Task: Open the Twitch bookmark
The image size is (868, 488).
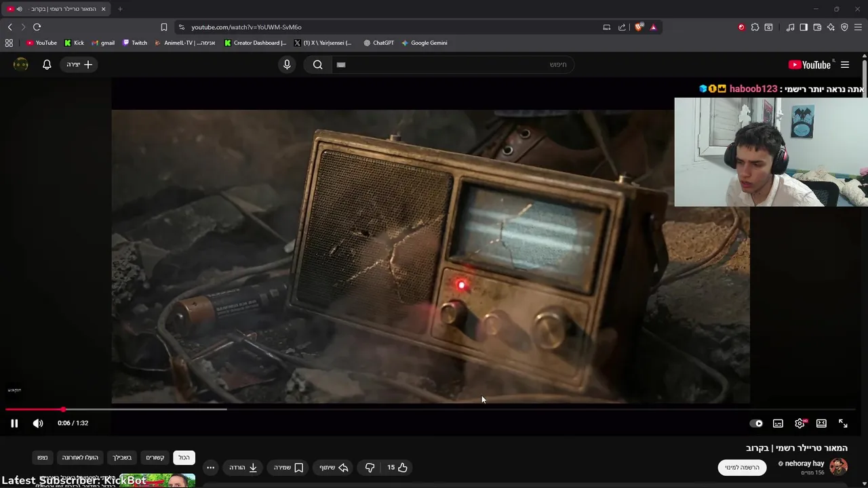Action: point(135,43)
